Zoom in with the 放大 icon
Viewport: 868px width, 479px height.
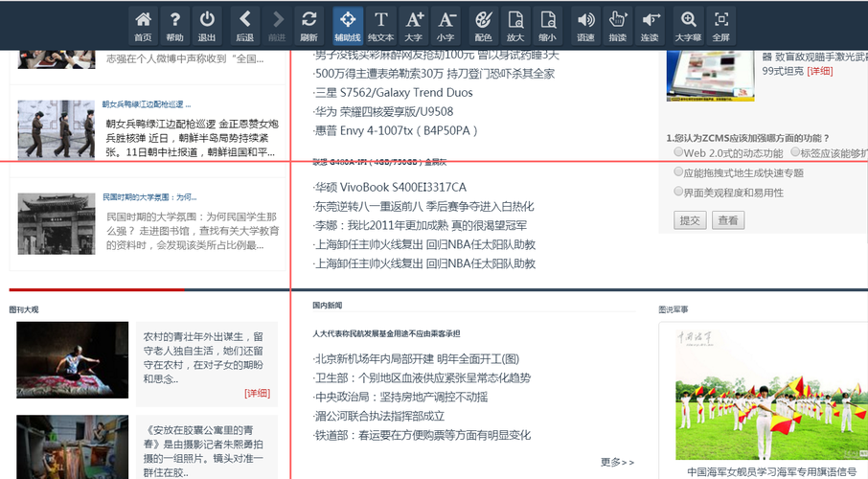(x=515, y=26)
